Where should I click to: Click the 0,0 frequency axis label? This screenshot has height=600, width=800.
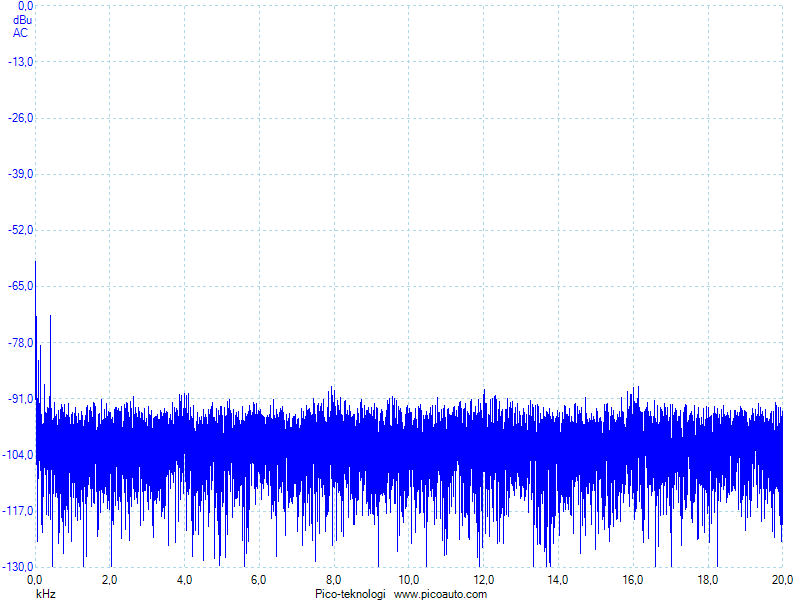coord(35,580)
